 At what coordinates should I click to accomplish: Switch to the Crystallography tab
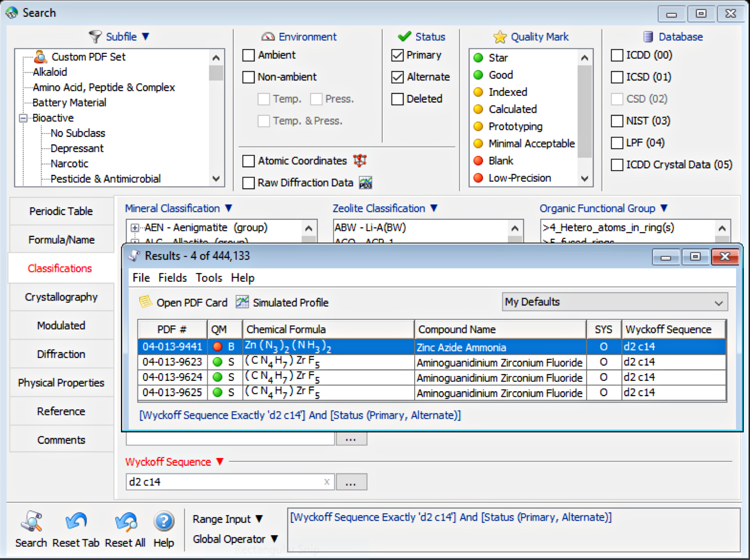click(61, 297)
